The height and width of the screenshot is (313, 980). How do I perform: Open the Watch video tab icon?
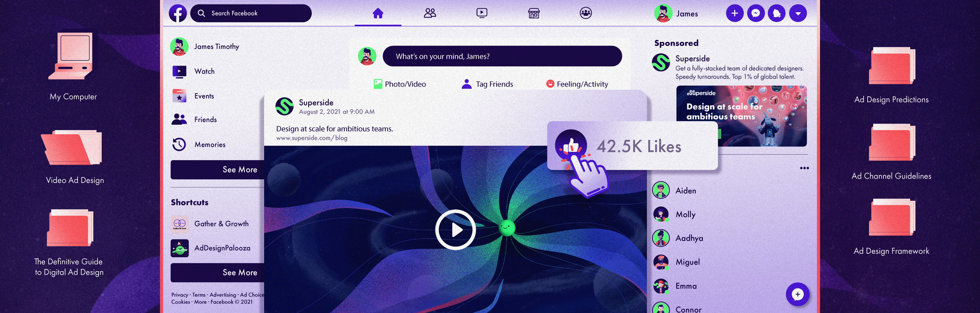[x=482, y=13]
